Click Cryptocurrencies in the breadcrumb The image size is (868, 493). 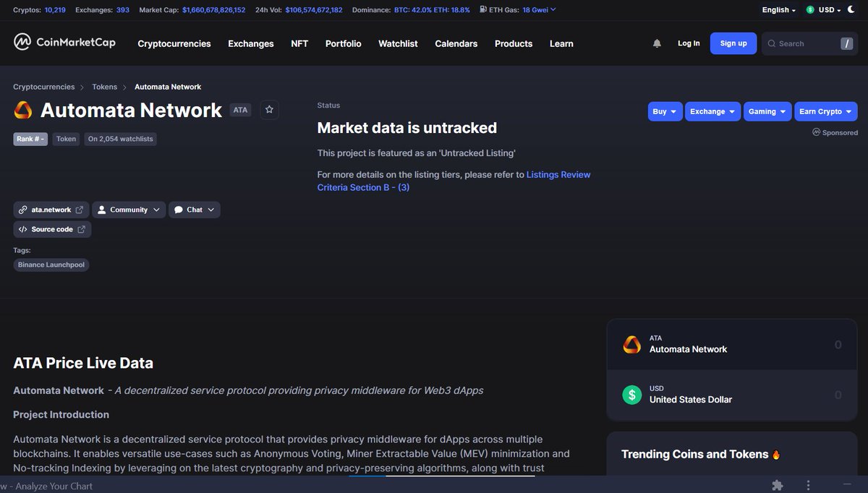(x=43, y=87)
